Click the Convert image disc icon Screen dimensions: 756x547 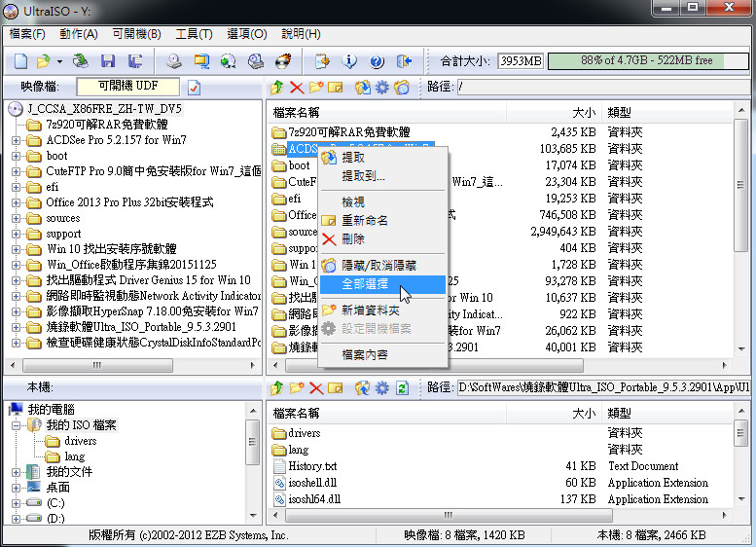point(228,61)
